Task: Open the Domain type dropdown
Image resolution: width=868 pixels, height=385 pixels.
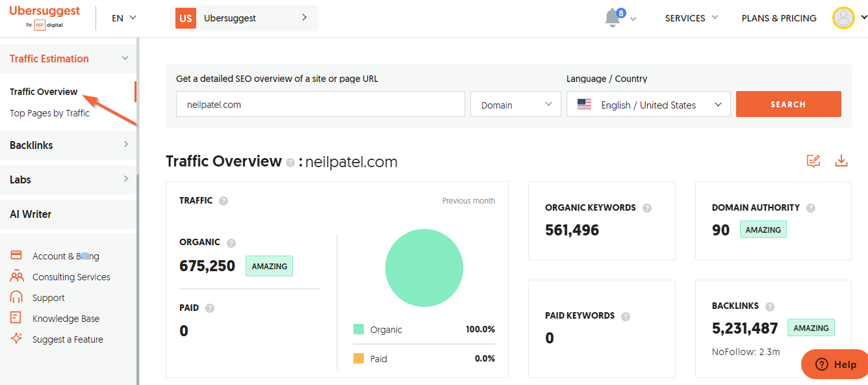Action: click(515, 105)
